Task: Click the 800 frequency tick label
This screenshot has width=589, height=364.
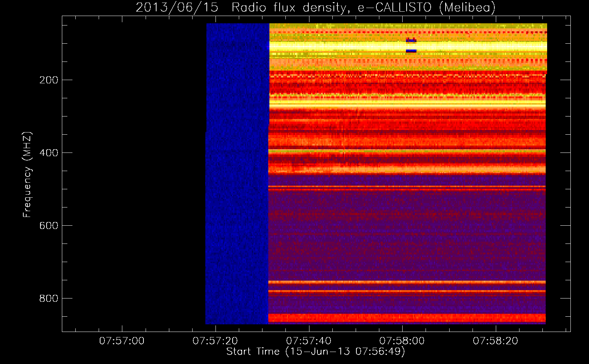Action: tap(49, 298)
